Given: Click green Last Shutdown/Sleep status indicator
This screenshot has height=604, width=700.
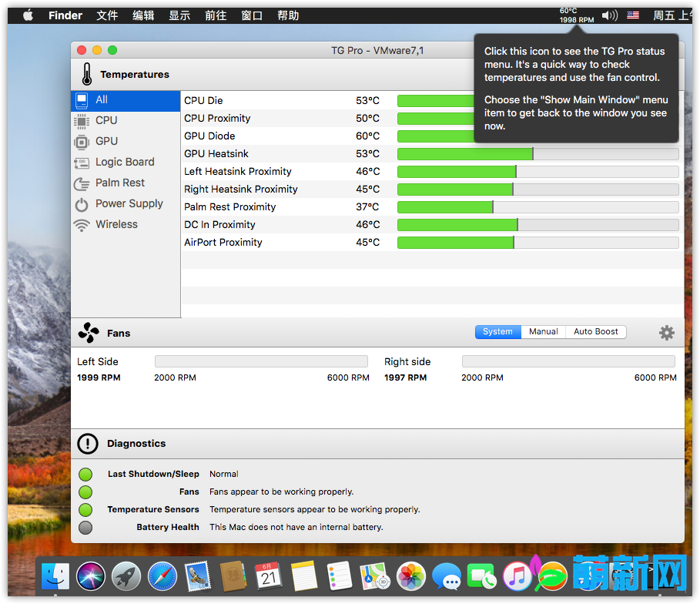Looking at the screenshot, I should pos(85,475).
